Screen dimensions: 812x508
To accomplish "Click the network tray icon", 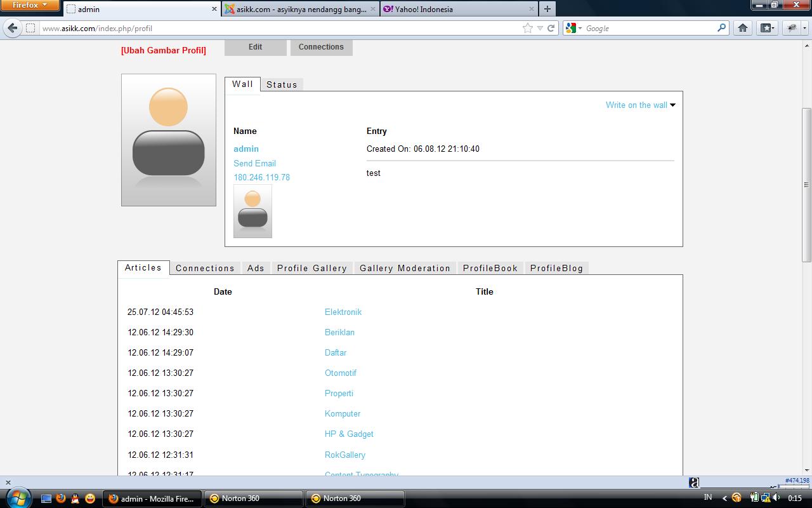I will tap(766, 498).
